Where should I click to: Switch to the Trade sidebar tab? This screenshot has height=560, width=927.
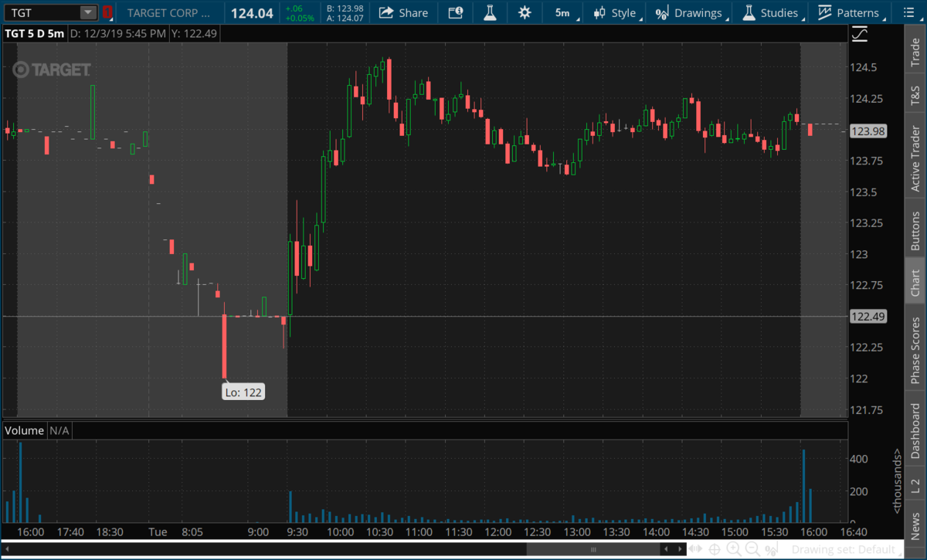click(x=915, y=49)
